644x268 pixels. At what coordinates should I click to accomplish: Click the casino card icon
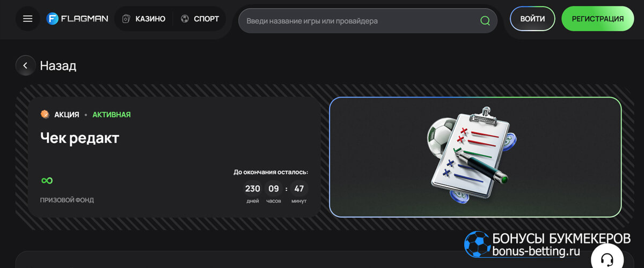126,19
